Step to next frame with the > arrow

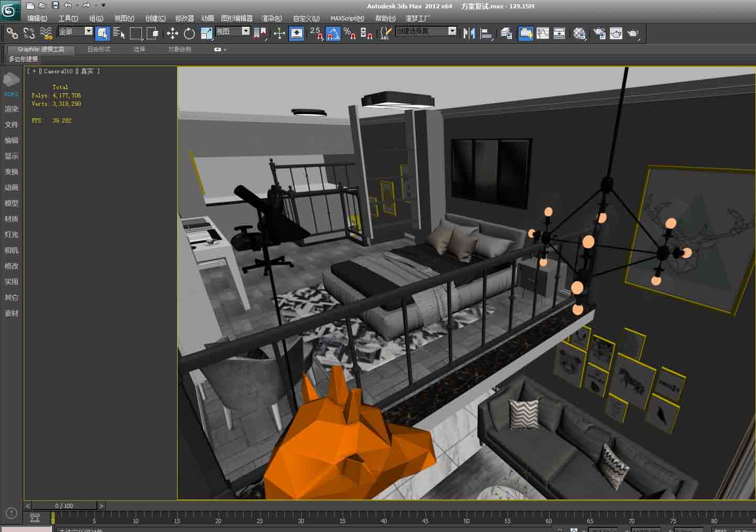click(102, 506)
